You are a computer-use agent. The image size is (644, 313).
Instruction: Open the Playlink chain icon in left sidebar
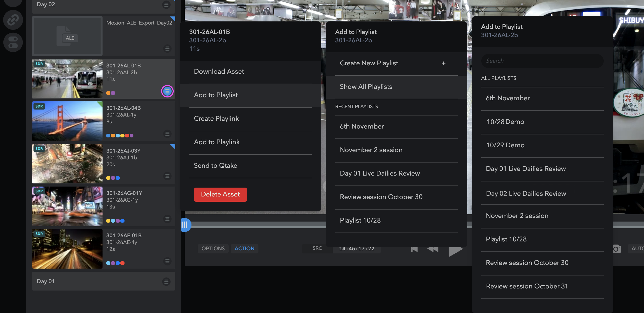tap(13, 20)
